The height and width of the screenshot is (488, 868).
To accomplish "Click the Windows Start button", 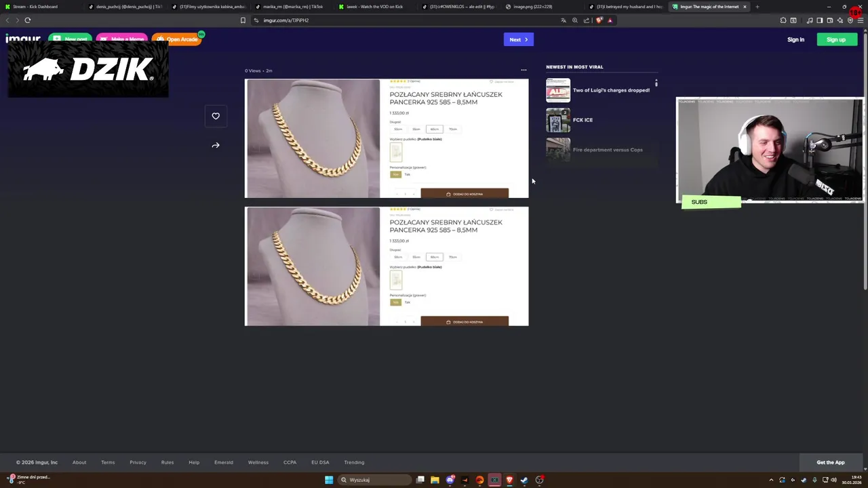I will point(329,480).
